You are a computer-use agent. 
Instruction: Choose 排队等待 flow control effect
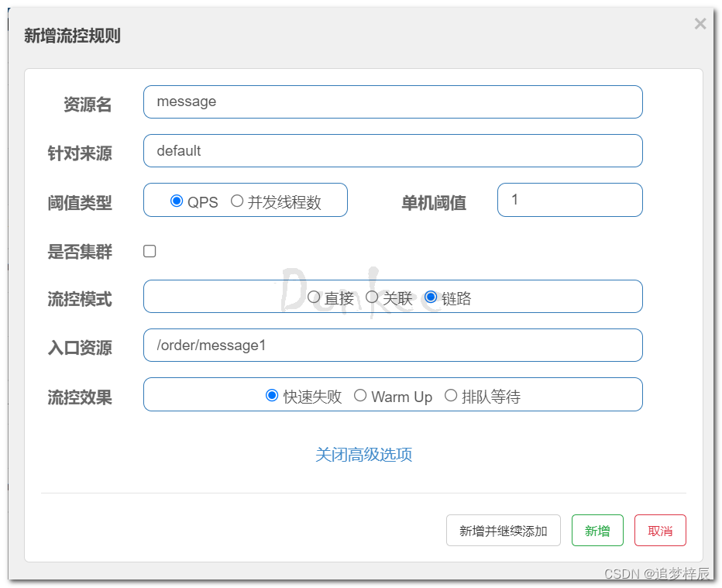click(451, 395)
